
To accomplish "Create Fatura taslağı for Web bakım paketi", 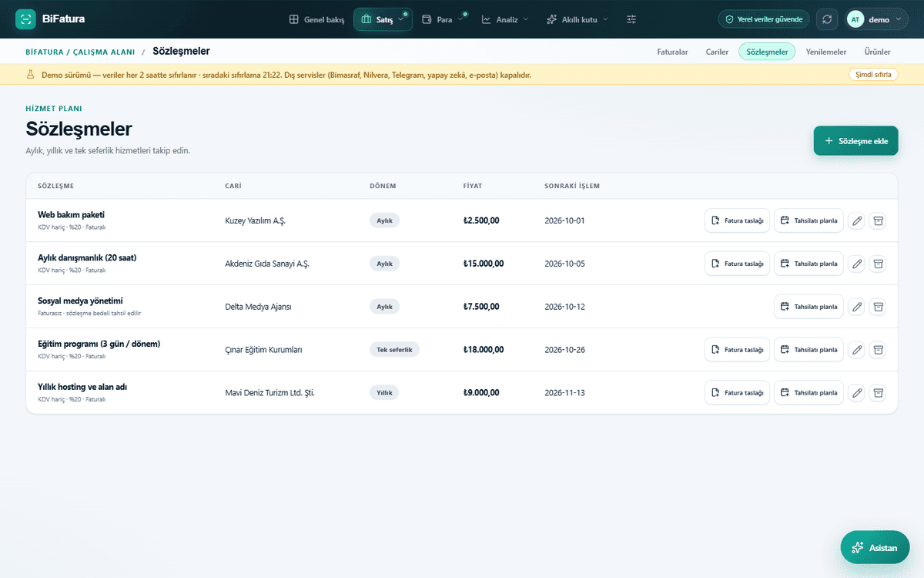I will pos(737,220).
